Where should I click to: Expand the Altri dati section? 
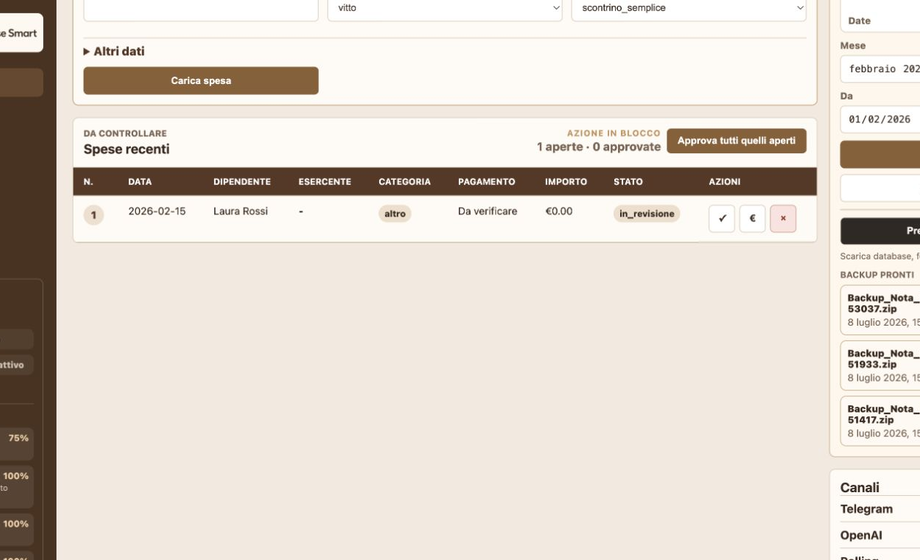tap(114, 51)
